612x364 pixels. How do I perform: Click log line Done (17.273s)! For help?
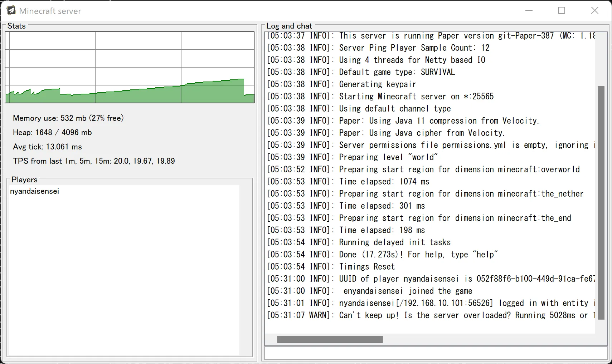pos(383,255)
